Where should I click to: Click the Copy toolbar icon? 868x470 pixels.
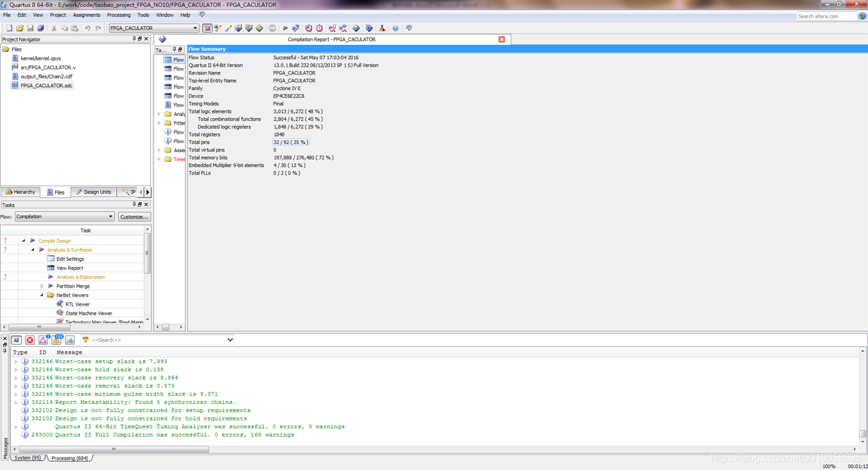(x=64, y=28)
